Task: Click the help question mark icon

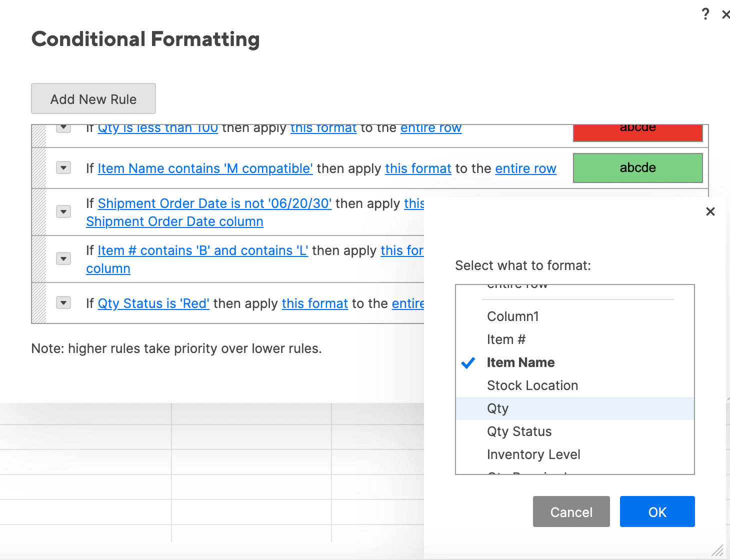Action: pos(705,14)
